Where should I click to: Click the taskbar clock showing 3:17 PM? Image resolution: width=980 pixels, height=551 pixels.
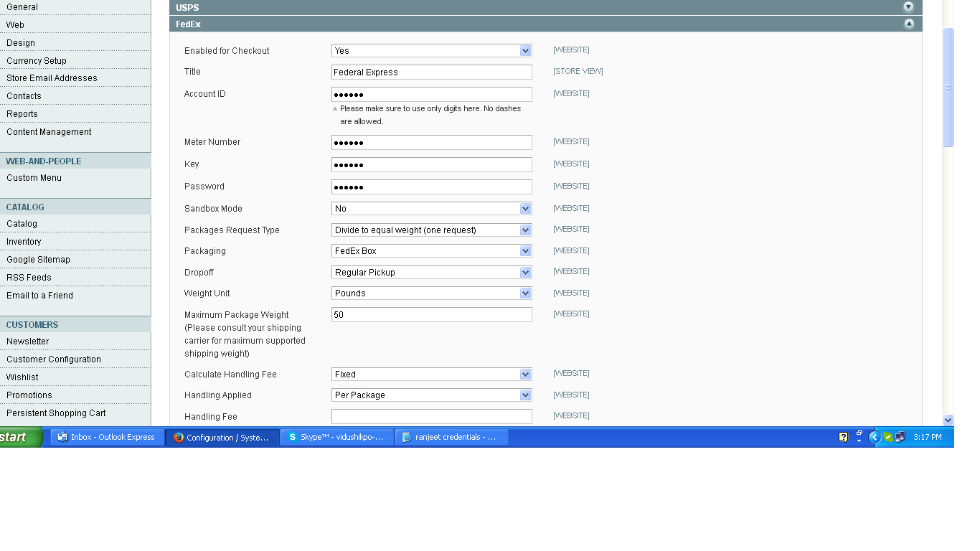coord(928,437)
